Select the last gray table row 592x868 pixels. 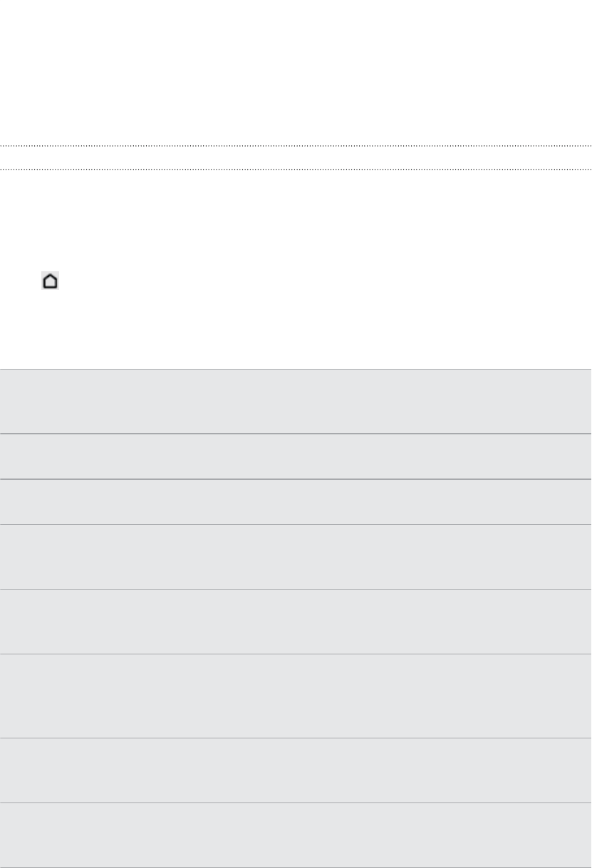[x=296, y=836]
